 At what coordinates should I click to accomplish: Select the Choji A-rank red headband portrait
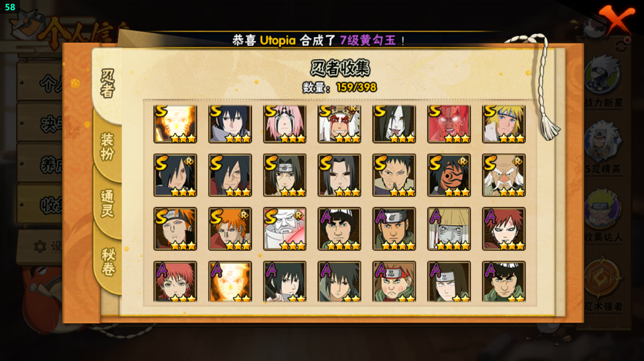(394, 281)
